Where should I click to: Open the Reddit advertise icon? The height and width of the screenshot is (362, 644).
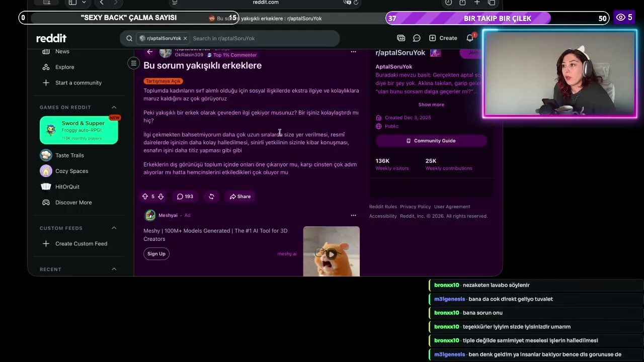401,38
